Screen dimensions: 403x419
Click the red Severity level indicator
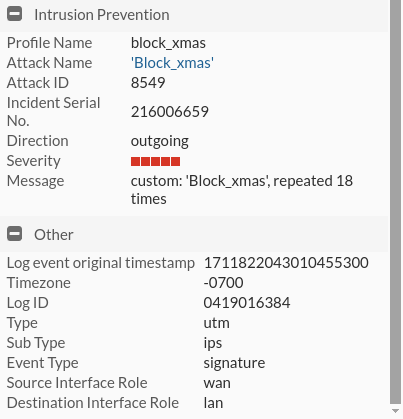[x=155, y=162]
